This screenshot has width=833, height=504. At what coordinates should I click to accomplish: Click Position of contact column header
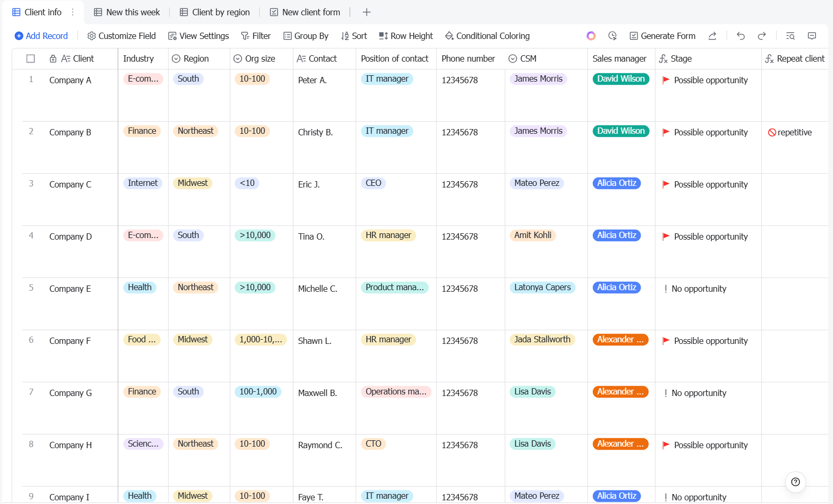click(396, 58)
